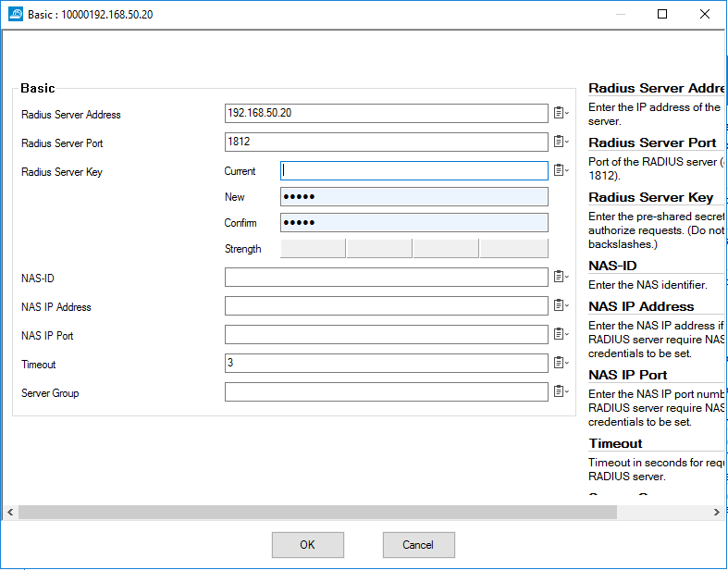The height and width of the screenshot is (570, 728).
Task: Click the NAS-ID help heading
Action: pyautogui.click(x=612, y=266)
